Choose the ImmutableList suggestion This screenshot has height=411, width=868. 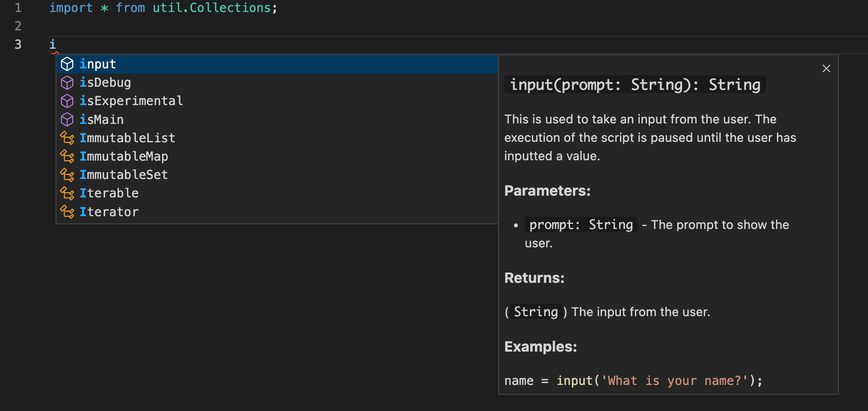(127, 138)
